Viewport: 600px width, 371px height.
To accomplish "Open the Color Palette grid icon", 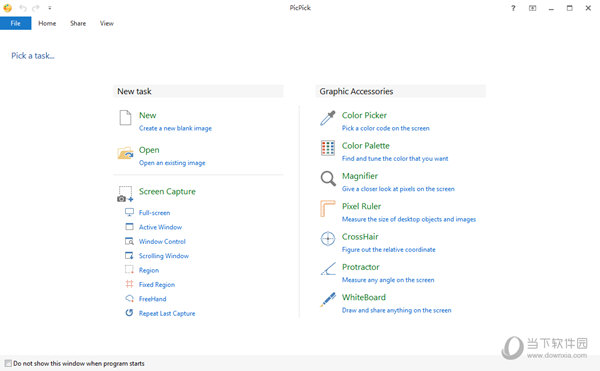I will [x=328, y=148].
